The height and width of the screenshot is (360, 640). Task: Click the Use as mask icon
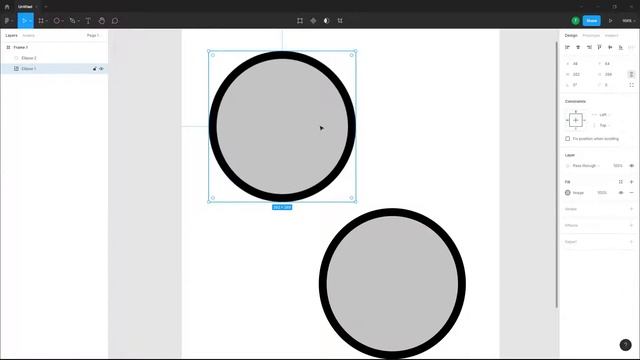(327, 20)
